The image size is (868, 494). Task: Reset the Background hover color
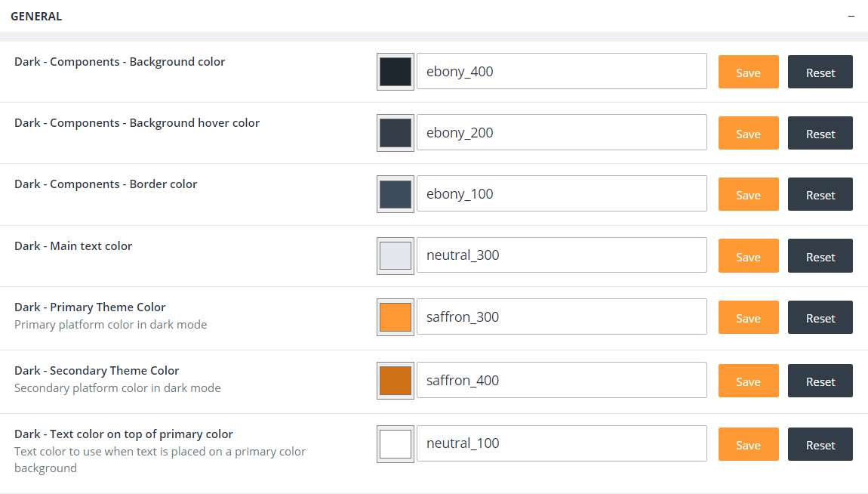(820, 134)
